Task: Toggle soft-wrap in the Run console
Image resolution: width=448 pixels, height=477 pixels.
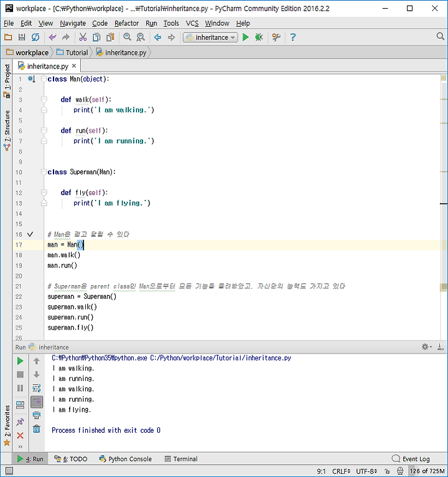Action: pos(37,388)
